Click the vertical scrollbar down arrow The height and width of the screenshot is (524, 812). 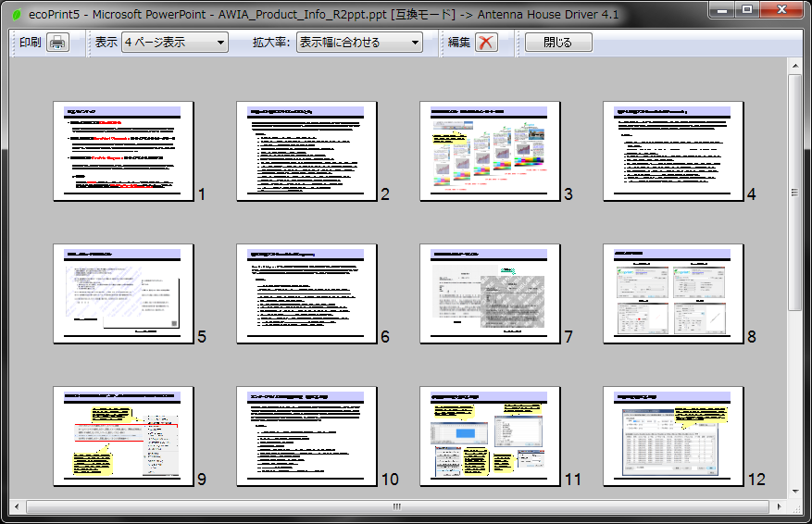pos(795,492)
